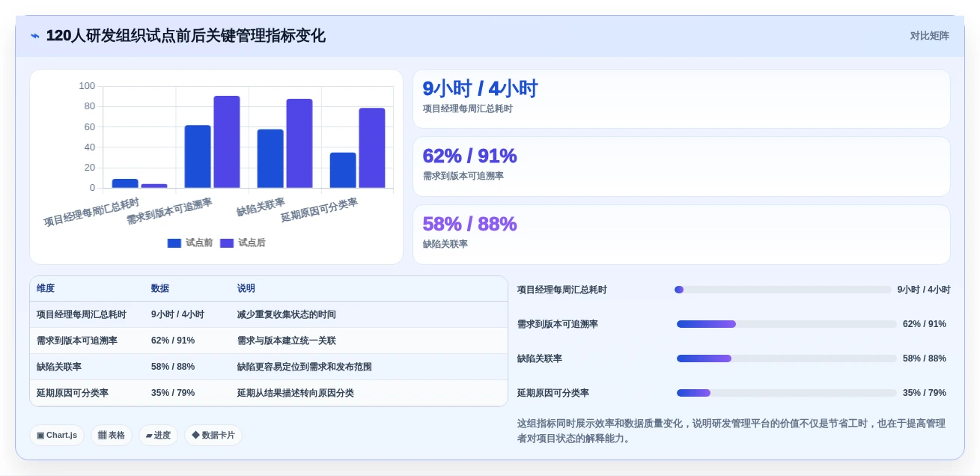Click the 进度 tag chip
980x476 pixels.
pos(158,435)
